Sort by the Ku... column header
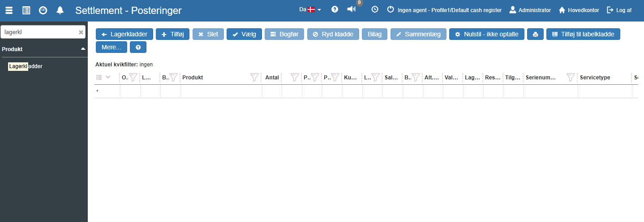Viewport: 644px width, 222px height. pos(350,78)
